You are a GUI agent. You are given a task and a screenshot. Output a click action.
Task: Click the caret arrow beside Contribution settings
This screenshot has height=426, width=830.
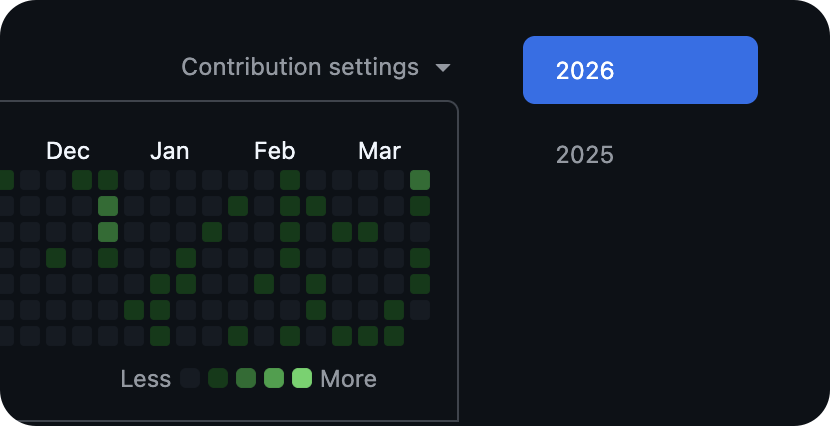pos(443,68)
